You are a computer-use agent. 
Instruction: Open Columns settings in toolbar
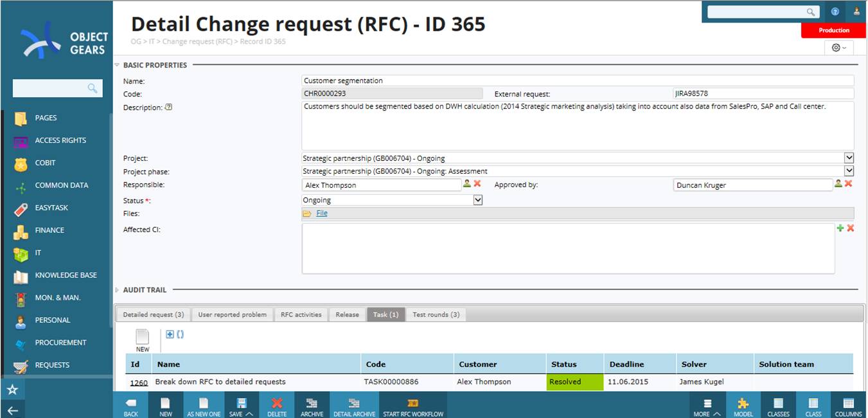[x=849, y=407]
